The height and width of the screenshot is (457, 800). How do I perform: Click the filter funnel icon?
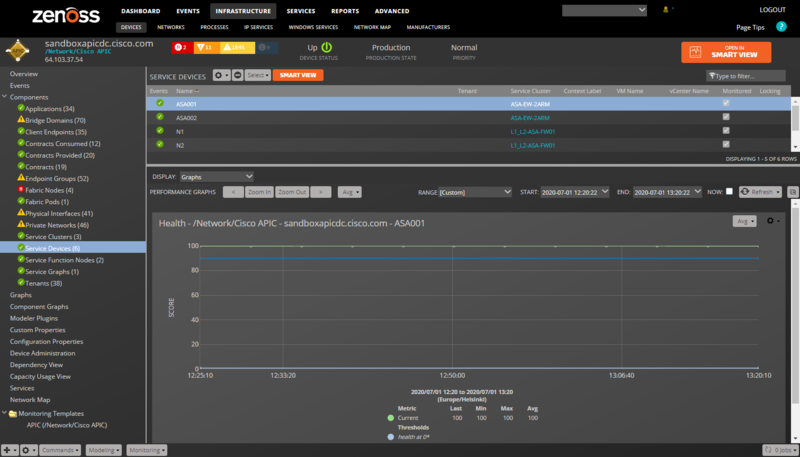pyautogui.click(x=712, y=76)
